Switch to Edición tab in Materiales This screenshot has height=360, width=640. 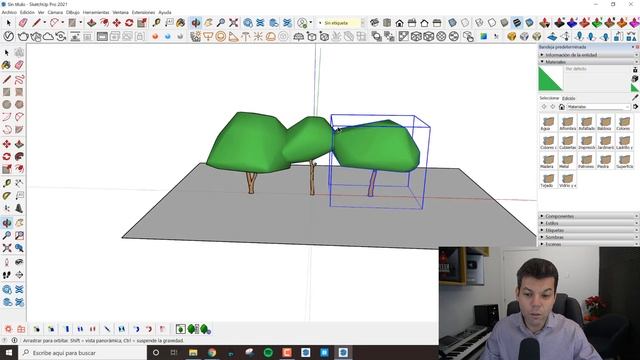click(569, 98)
